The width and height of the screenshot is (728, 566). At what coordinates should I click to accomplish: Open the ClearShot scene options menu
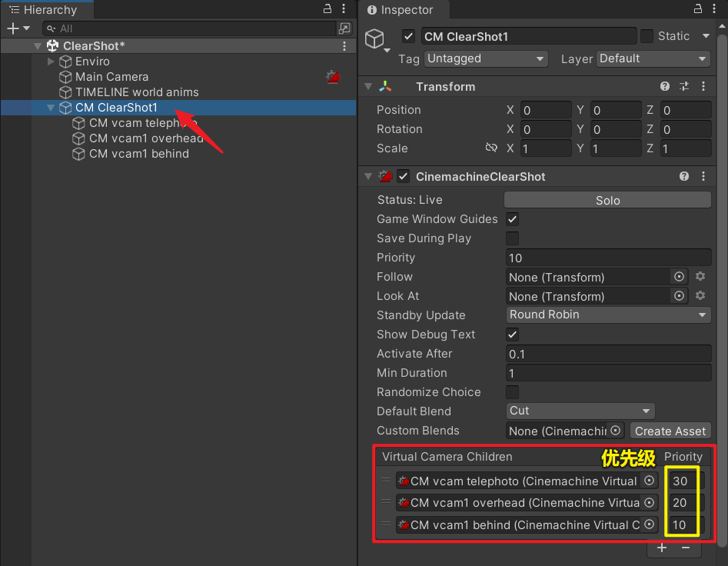[344, 46]
